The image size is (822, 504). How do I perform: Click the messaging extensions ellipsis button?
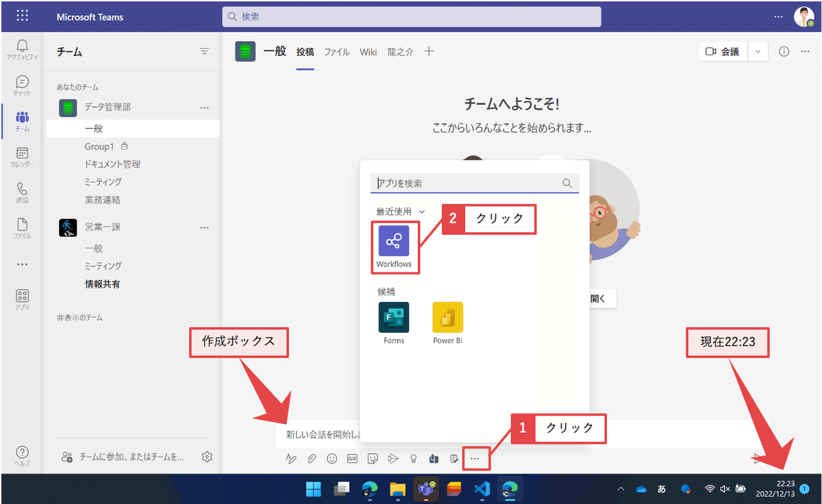point(475,458)
